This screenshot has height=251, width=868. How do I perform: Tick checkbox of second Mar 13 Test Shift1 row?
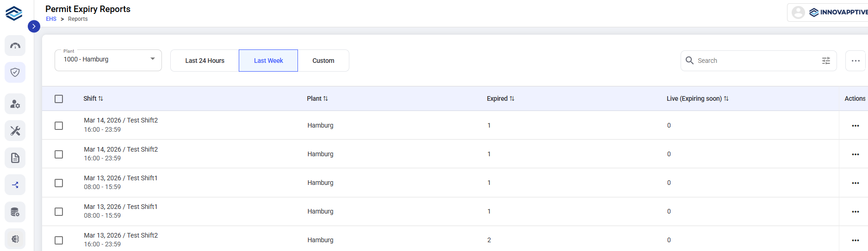tap(59, 212)
